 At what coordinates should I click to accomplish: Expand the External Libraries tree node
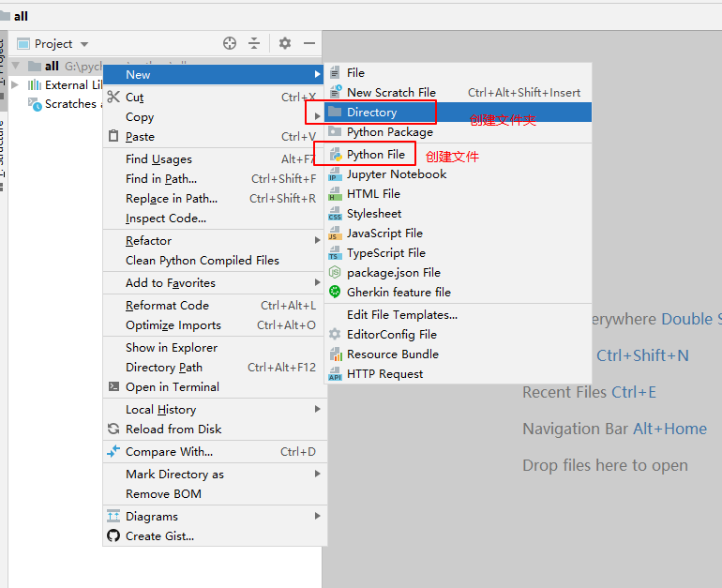point(15,84)
